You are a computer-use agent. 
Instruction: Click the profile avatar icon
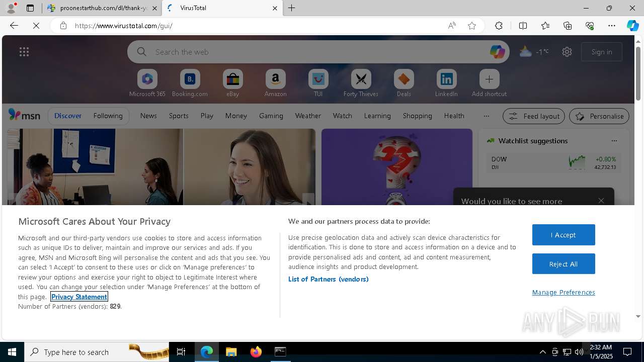[11, 8]
